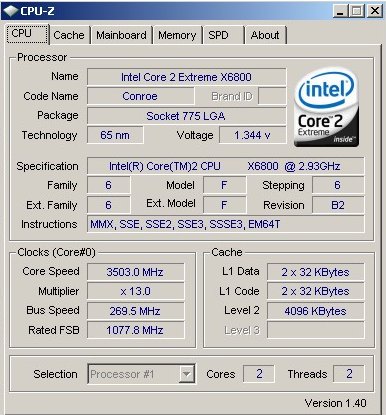Viewport: 386px width, 415px height.
Task: Click the Bus Speed value 269.5 MHz
Action: [135, 311]
